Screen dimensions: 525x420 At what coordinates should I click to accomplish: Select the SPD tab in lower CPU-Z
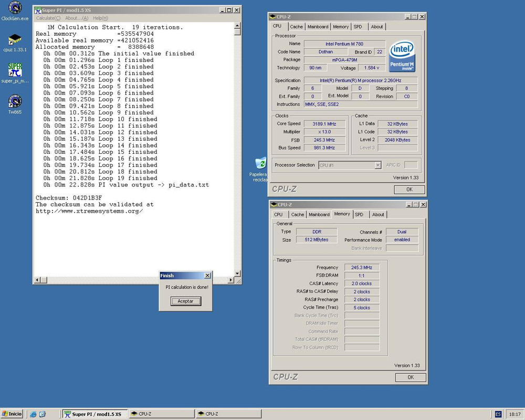tap(359, 215)
